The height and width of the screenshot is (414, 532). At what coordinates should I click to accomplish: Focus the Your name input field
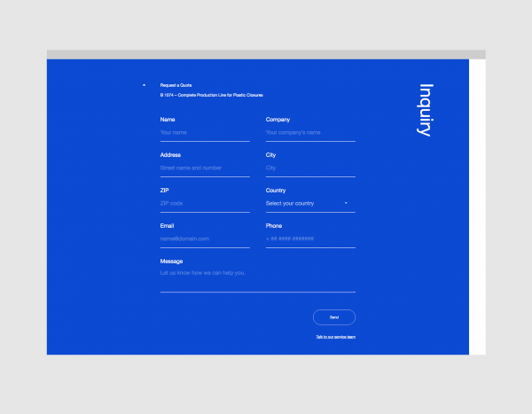pos(205,133)
